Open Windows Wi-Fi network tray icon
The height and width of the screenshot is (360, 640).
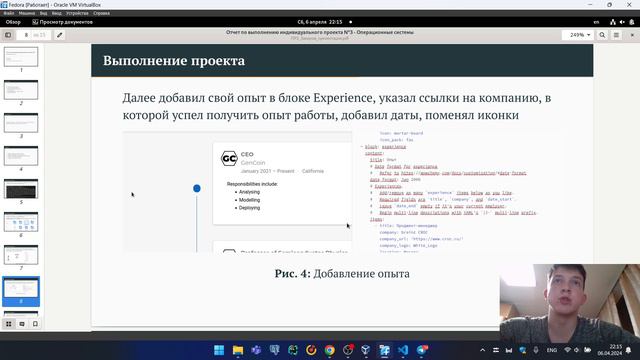coord(567,350)
